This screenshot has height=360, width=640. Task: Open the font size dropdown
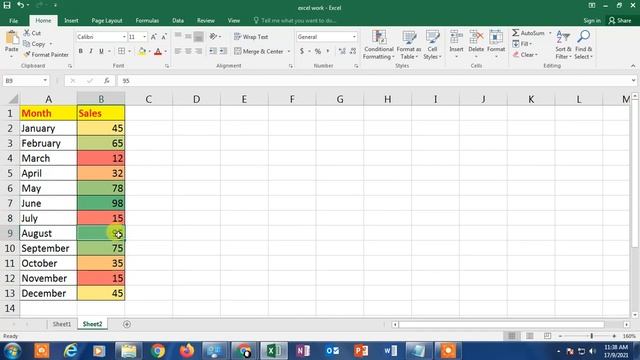(x=144, y=37)
